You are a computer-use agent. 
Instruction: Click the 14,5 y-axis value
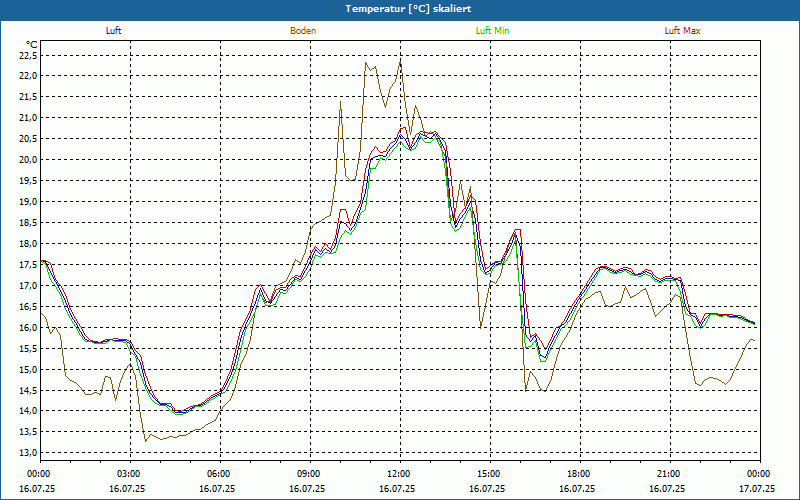pos(28,390)
